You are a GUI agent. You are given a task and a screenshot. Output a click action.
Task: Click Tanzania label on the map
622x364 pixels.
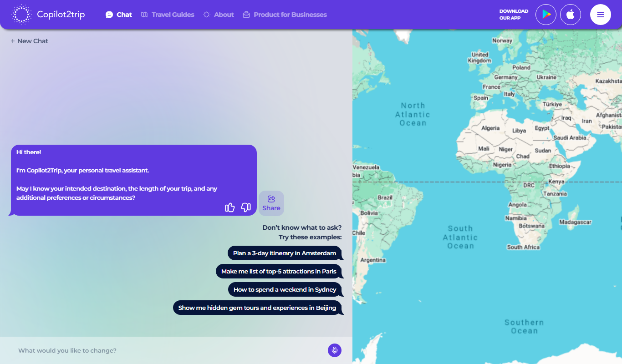[555, 193]
